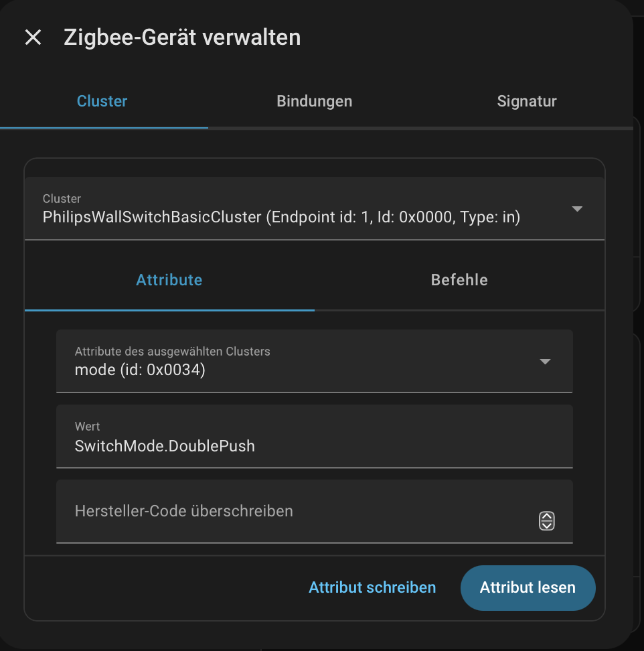Open the Signatur tab

coord(527,101)
